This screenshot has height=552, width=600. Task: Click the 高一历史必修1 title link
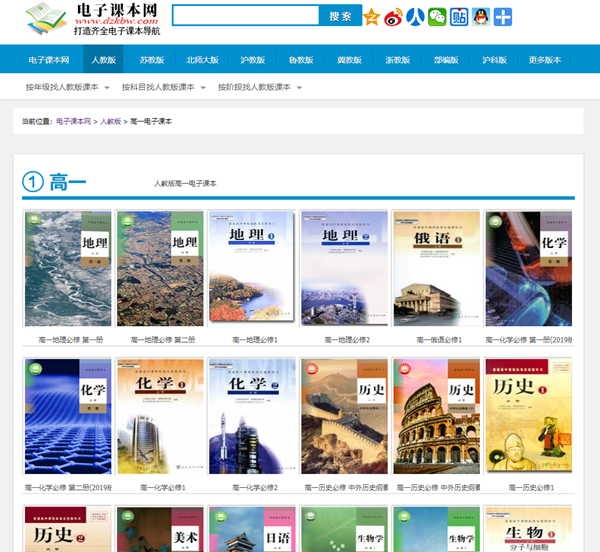tap(531, 488)
